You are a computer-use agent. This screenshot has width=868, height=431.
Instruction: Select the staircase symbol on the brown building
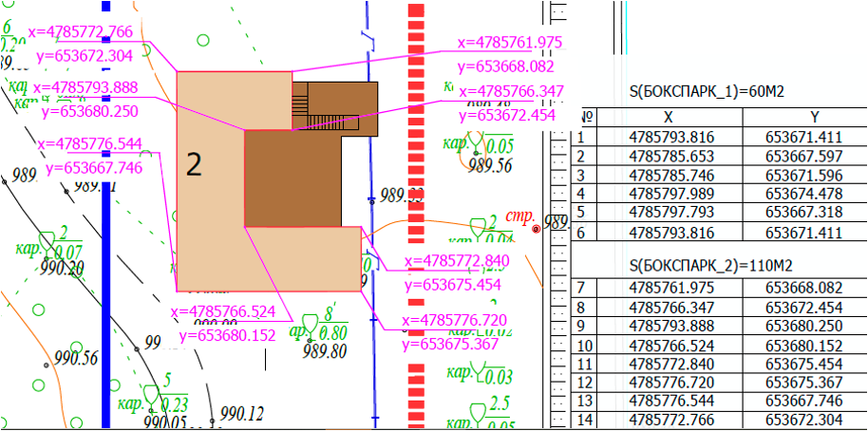[x=301, y=103]
